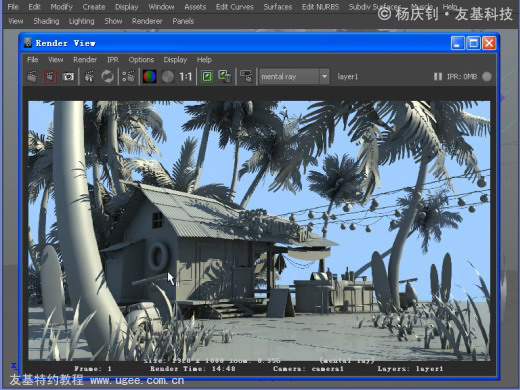Click the Render View window title icon
The height and width of the screenshot is (390, 520).
point(28,43)
